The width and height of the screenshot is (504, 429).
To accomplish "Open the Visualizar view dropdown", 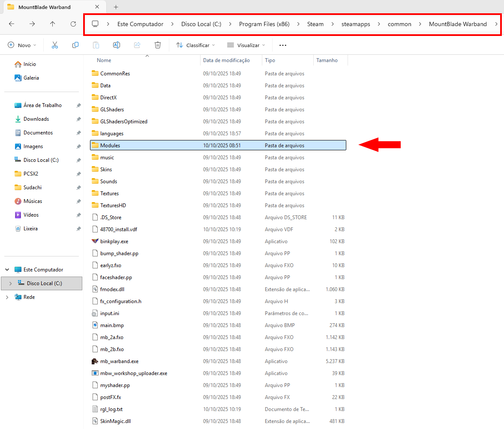I will click(246, 45).
